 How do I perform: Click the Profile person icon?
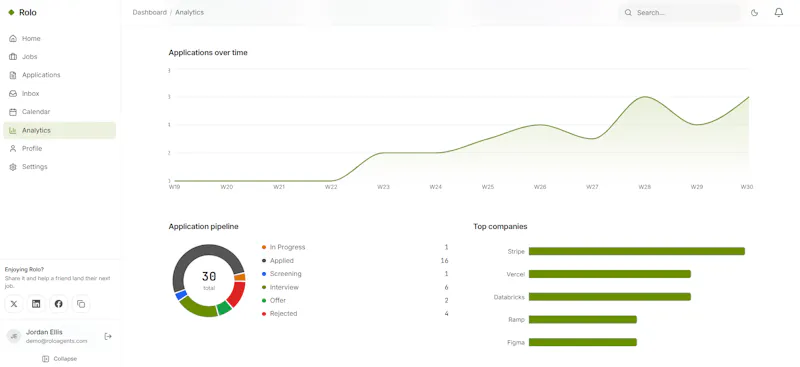pos(13,149)
